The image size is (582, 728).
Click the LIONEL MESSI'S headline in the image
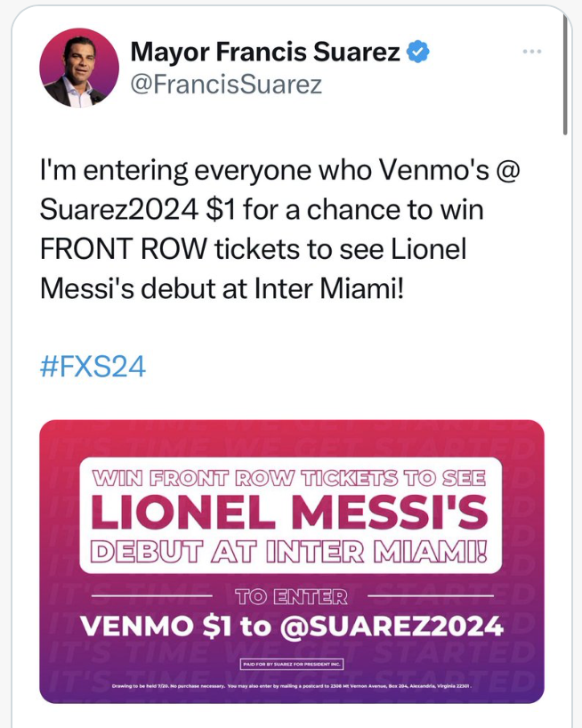pos(289,512)
